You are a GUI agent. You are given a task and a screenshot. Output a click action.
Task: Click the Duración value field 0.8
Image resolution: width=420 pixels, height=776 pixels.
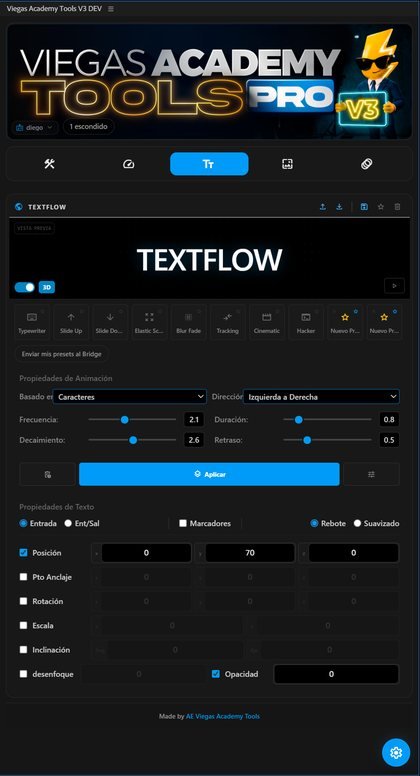point(389,420)
